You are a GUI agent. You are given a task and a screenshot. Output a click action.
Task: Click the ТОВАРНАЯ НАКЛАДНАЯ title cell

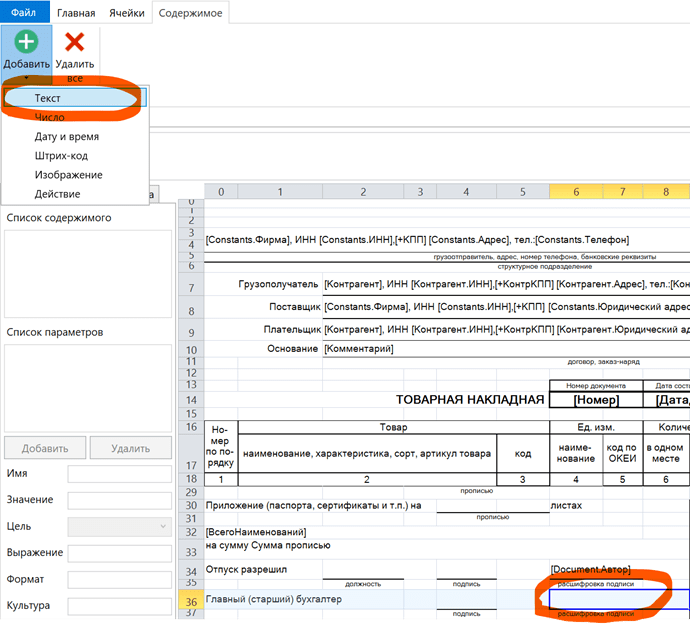(x=470, y=400)
